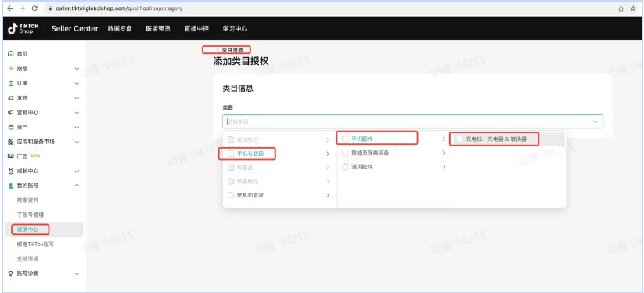This screenshot has height=293, width=644.
Task: Click the 我的账号 account person icon
Action: (x=11, y=186)
